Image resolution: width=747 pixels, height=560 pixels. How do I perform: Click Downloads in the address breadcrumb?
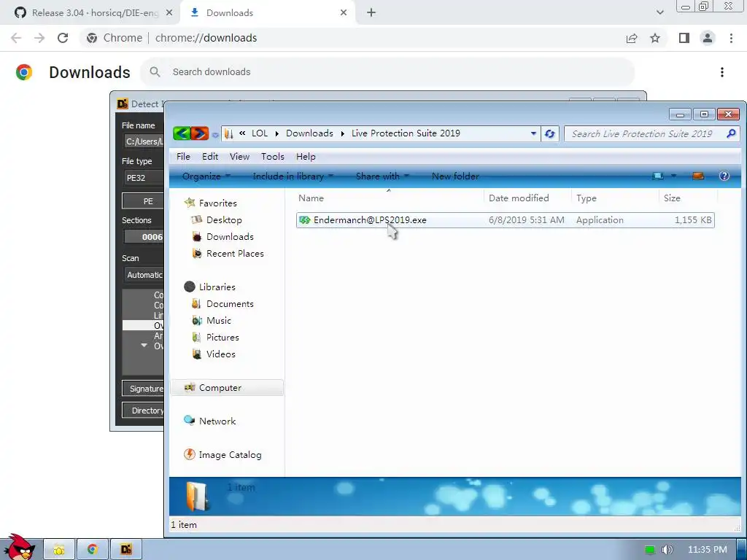tap(309, 133)
